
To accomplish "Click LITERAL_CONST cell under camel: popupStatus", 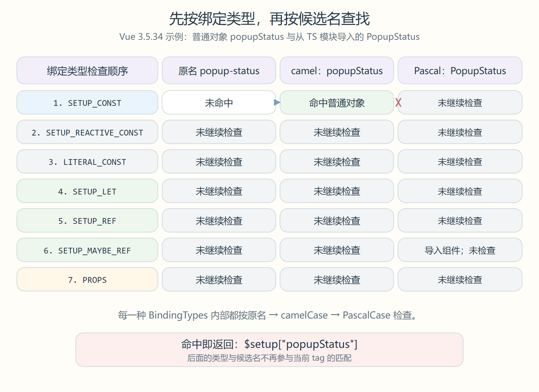I will (x=337, y=161).
